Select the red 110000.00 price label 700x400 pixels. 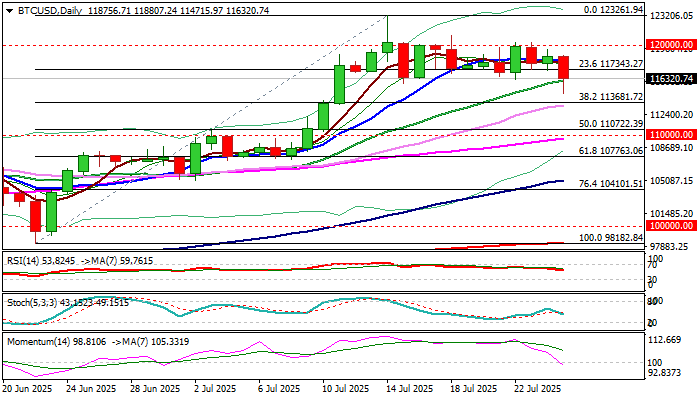[671, 134]
